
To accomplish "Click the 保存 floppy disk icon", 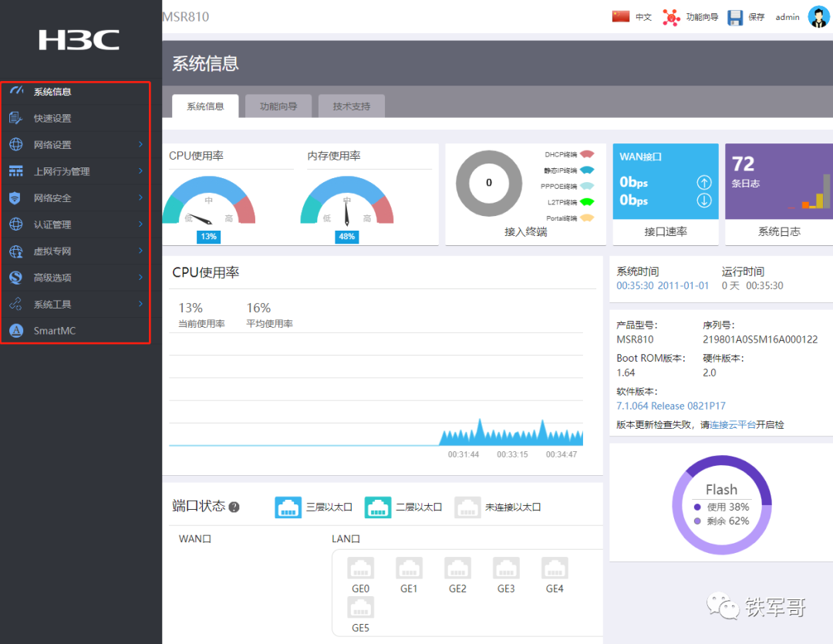I will 735,17.
